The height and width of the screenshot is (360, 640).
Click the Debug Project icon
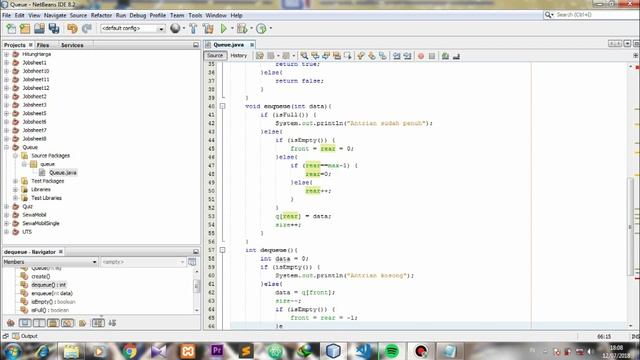(242, 28)
